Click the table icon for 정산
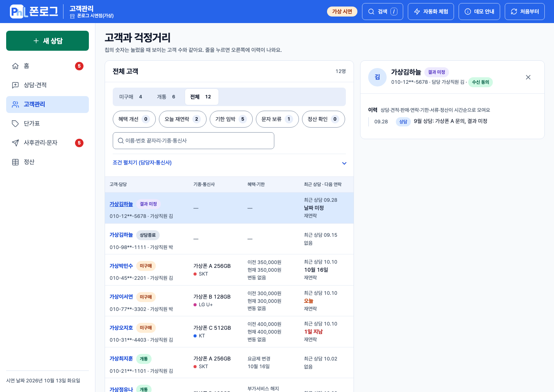Viewport: 554px width, 392px height. (15, 162)
